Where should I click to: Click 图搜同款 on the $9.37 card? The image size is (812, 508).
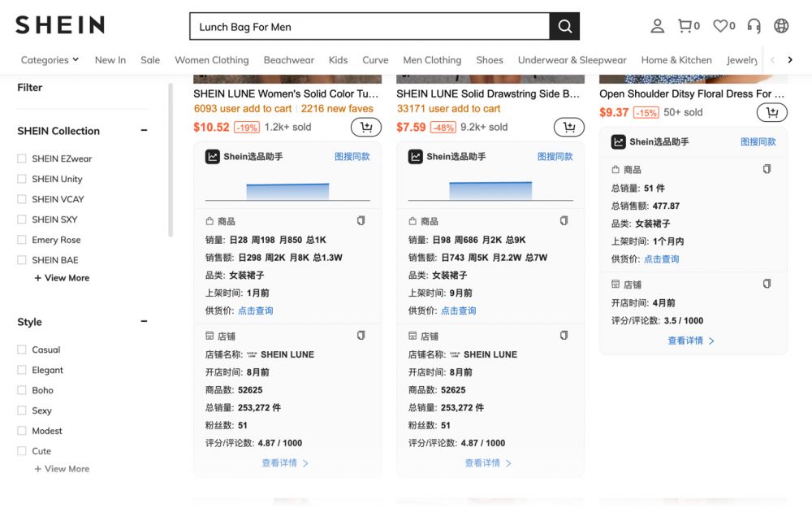point(758,142)
